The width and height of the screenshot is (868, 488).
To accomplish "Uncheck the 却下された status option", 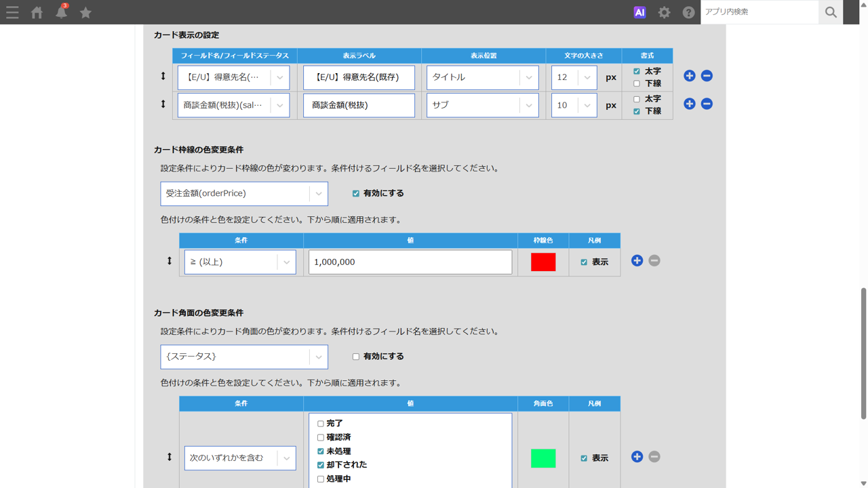I will [321, 465].
